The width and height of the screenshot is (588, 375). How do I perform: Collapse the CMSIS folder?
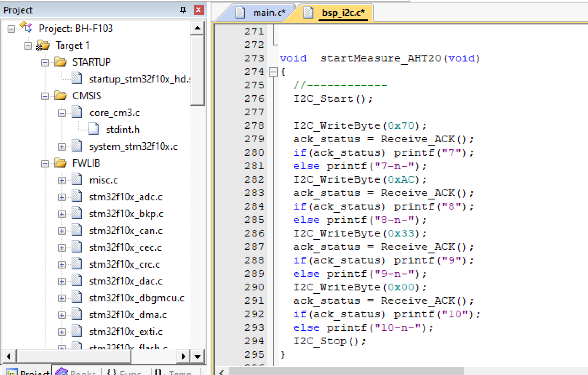click(x=45, y=96)
